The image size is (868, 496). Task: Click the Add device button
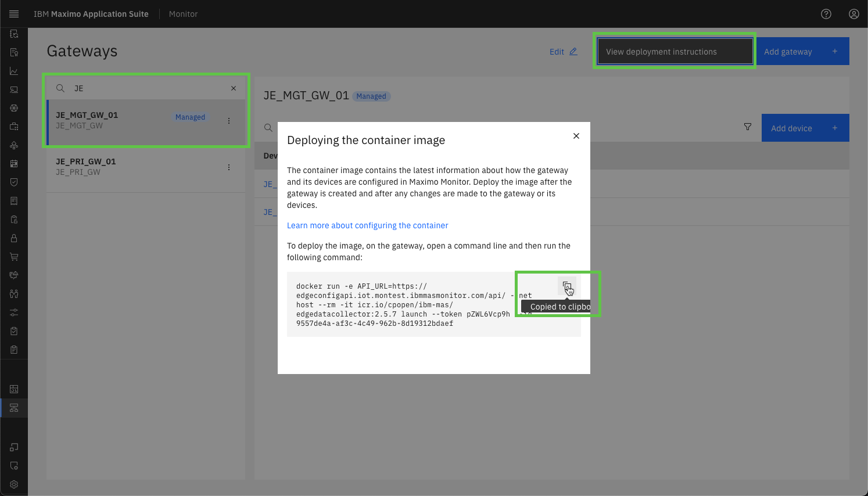pos(805,128)
